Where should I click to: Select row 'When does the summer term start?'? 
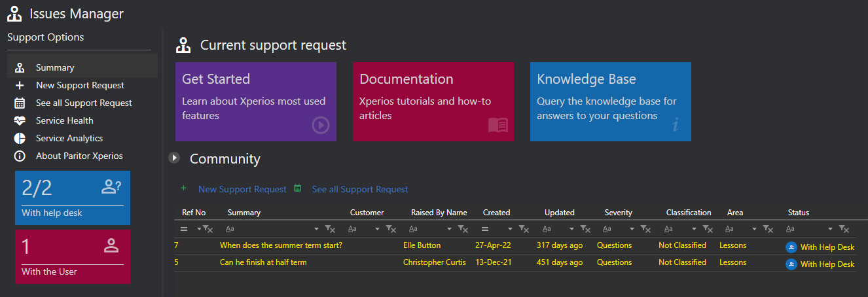click(x=515, y=246)
